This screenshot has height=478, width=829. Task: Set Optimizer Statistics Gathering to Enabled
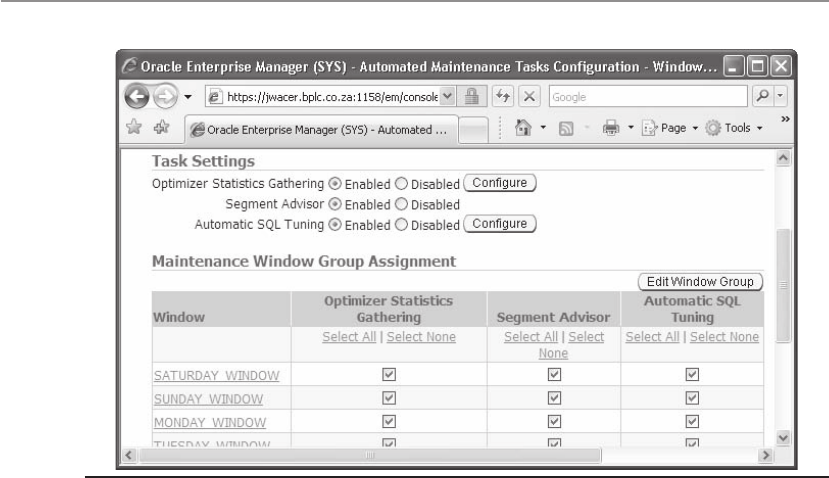[x=335, y=183]
